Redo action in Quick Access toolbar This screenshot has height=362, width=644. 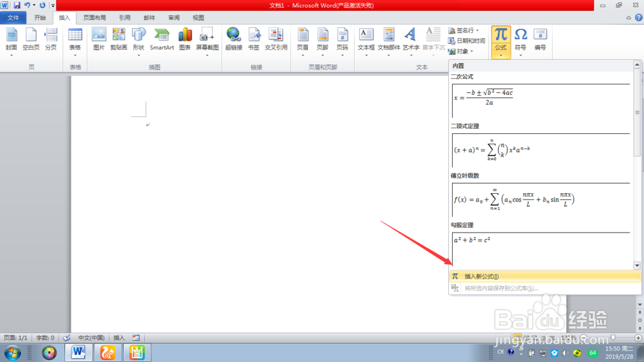pos(43,5)
